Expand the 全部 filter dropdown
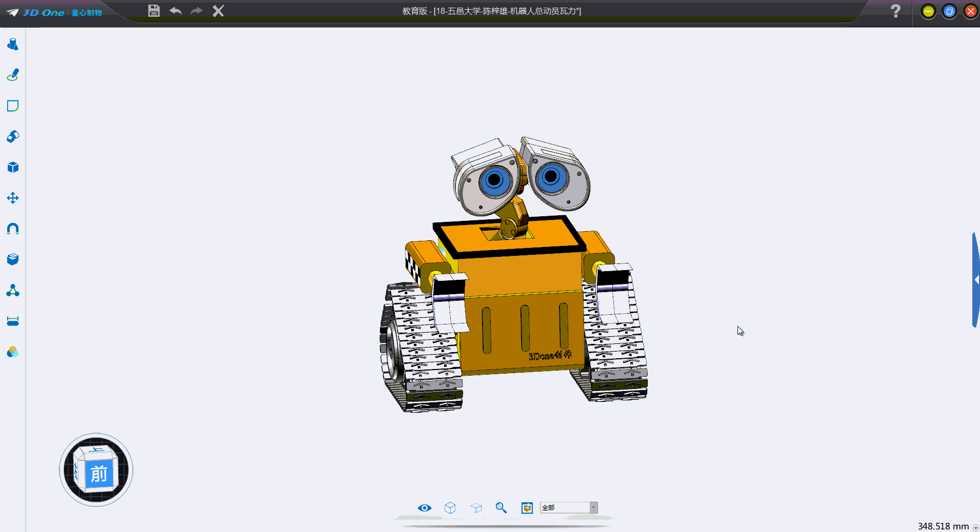This screenshot has height=532, width=980. pyautogui.click(x=593, y=507)
